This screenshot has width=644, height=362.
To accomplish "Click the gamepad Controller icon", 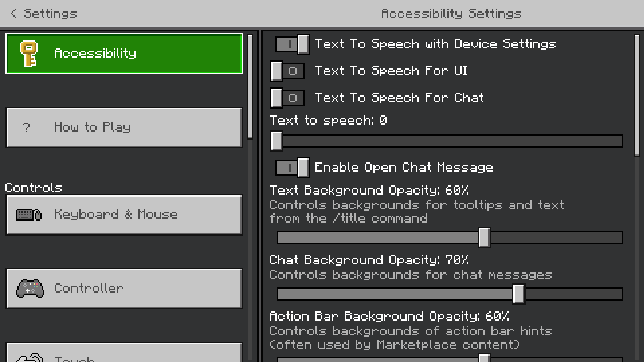I will tap(30, 288).
